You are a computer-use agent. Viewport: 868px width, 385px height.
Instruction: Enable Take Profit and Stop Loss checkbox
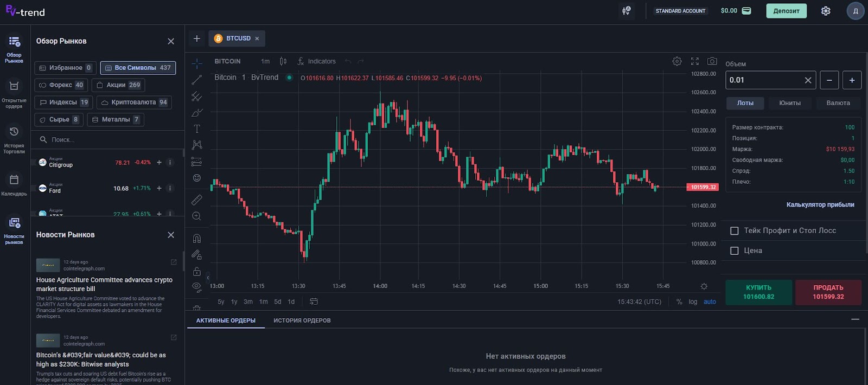[735, 231]
